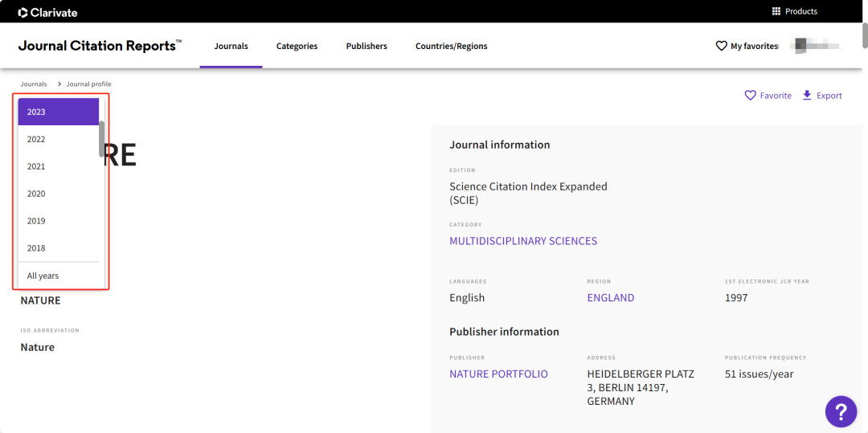Choose 2020 from the year list
The width and height of the screenshot is (868, 433).
58,194
